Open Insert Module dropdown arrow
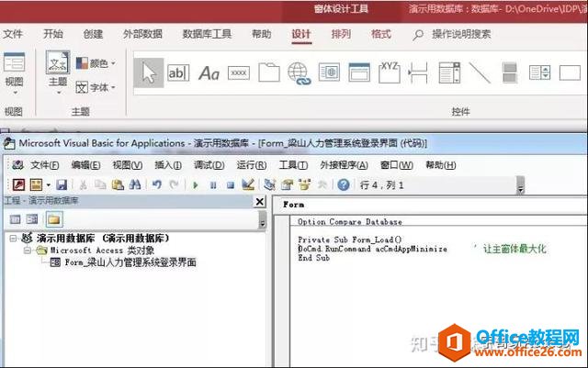Viewport: 588px width, 368px height. [x=48, y=184]
